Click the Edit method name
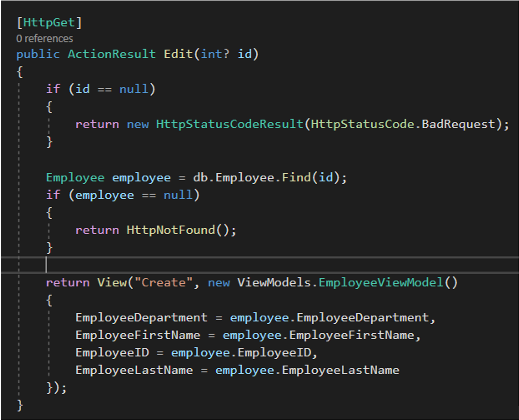 point(178,54)
